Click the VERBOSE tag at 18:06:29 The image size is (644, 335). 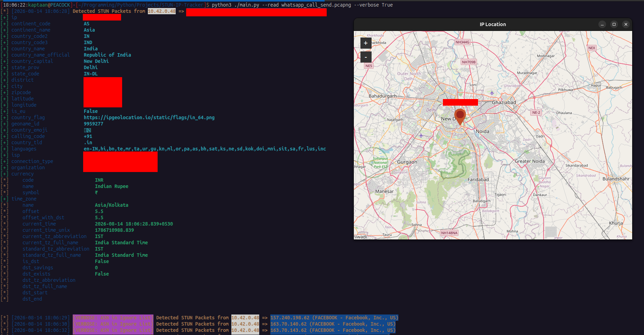[x=113, y=318]
